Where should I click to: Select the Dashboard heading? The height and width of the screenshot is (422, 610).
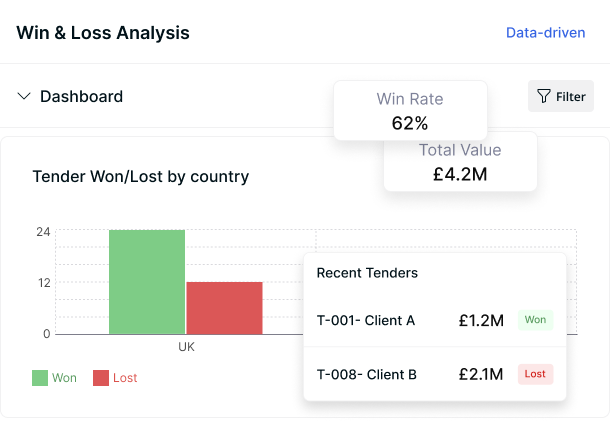81,96
